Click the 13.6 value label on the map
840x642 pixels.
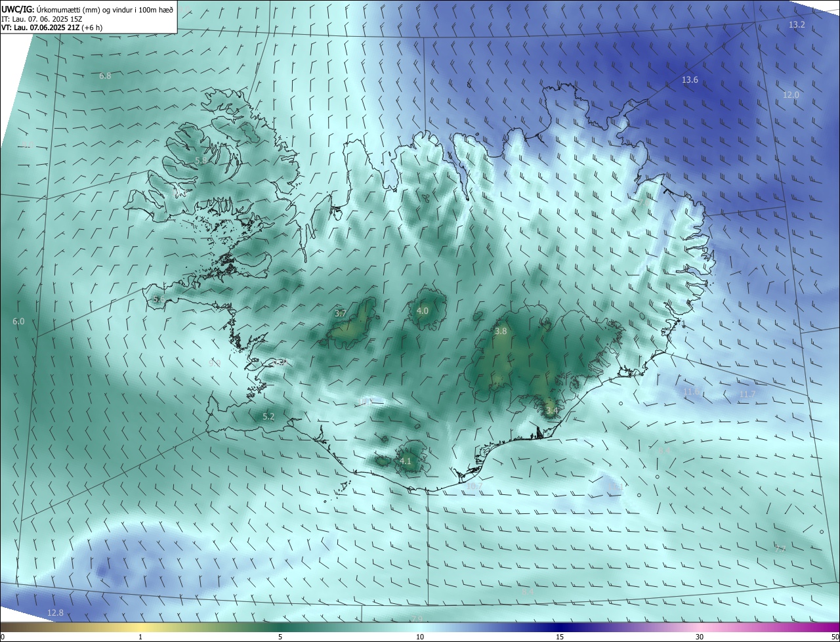coord(690,80)
